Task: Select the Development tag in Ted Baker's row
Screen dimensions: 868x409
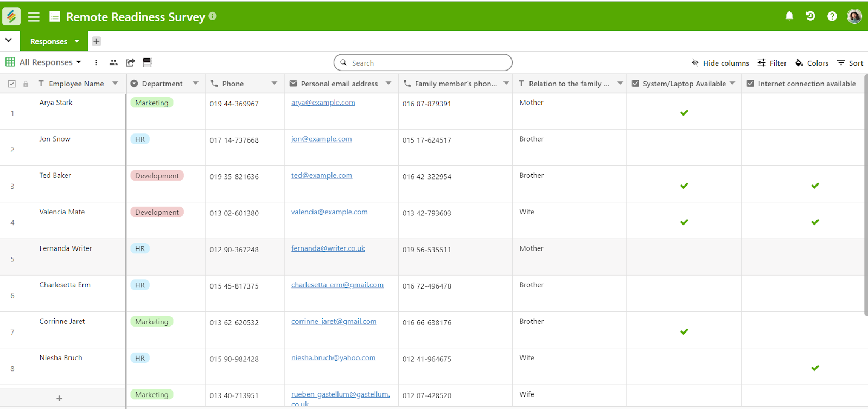Action: 157,176
